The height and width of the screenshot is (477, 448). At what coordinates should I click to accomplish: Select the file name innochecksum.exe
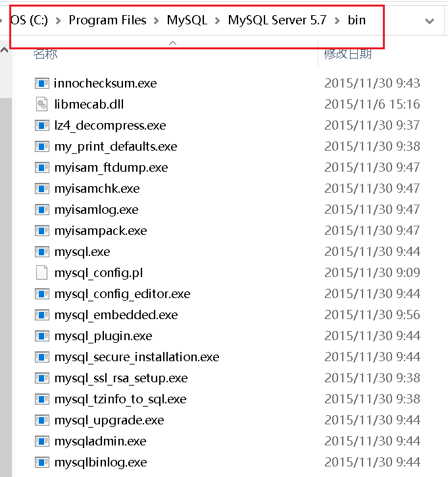point(105,84)
